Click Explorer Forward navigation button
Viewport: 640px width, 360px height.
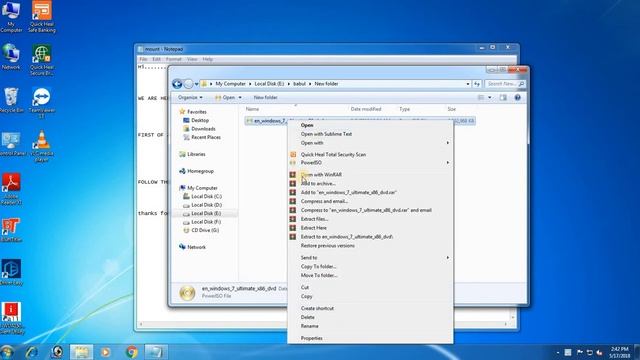tap(188, 84)
